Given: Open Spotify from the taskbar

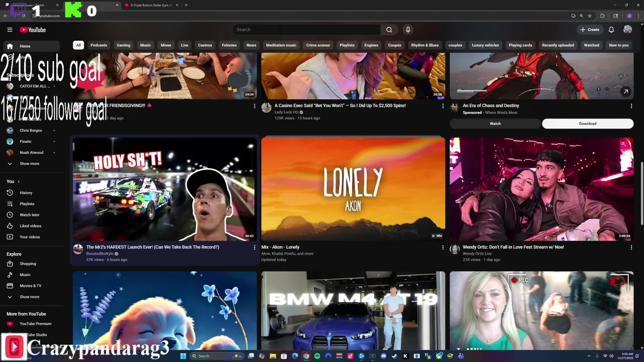Looking at the screenshot, I should [317, 356].
